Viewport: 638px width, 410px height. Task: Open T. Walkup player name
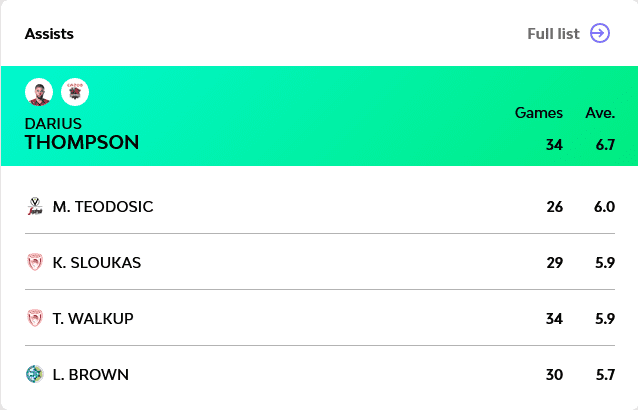pyautogui.click(x=93, y=319)
